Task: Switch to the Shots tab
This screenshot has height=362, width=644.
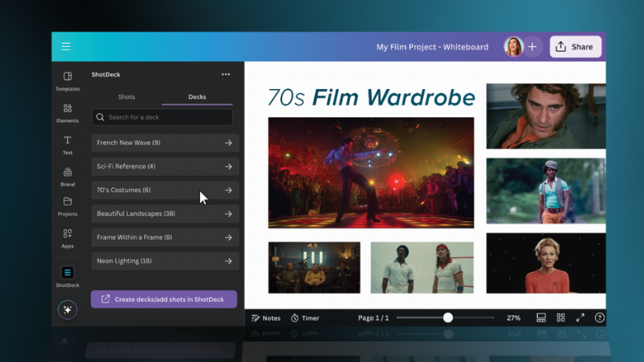Action: pyautogui.click(x=126, y=97)
